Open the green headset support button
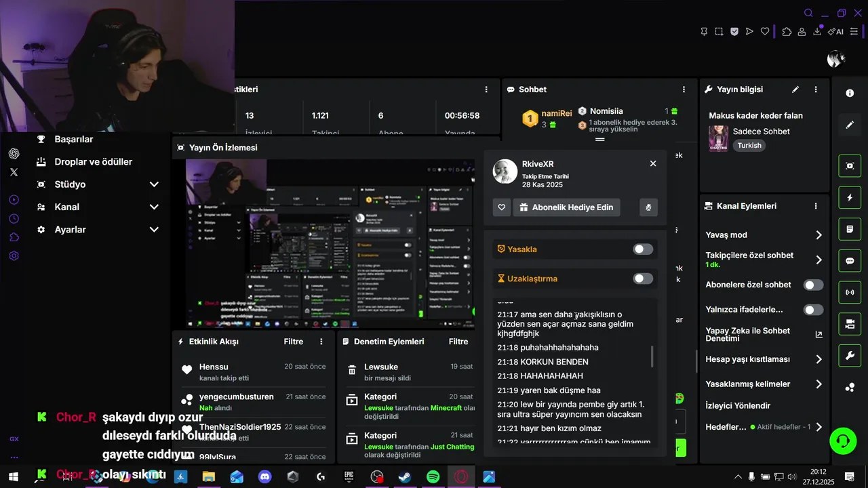The image size is (868, 488). pyautogui.click(x=843, y=441)
